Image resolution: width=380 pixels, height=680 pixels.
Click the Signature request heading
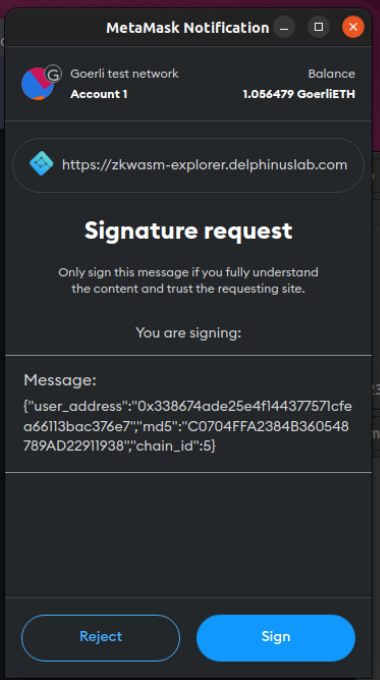[x=188, y=231]
